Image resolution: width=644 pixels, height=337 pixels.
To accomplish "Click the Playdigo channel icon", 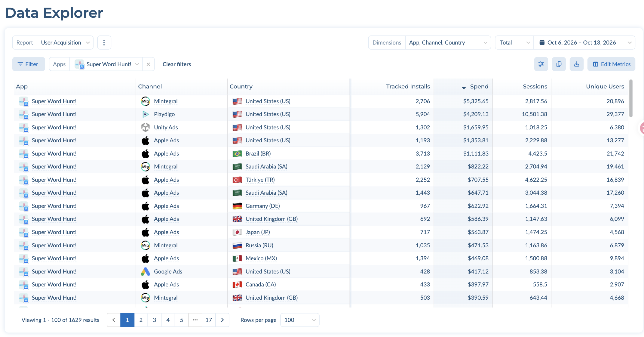I will pyautogui.click(x=146, y=114).
